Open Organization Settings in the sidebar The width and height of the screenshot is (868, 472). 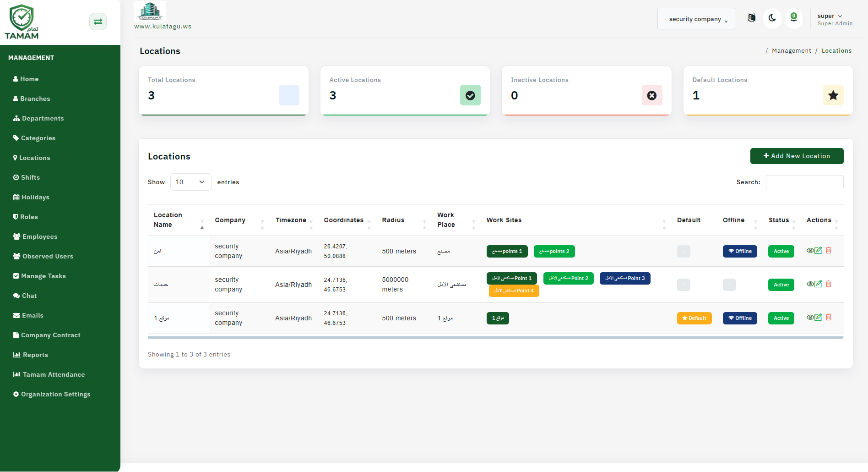(x=52, y=394)
